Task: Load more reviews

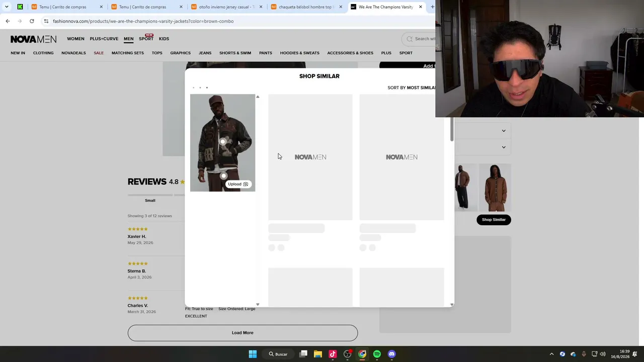Action: click(243, 333)
